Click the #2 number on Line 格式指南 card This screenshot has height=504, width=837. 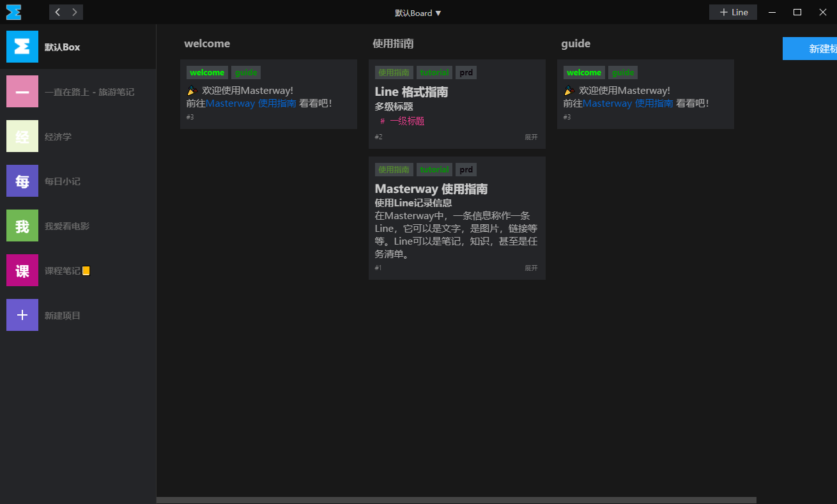click(379, 137)
